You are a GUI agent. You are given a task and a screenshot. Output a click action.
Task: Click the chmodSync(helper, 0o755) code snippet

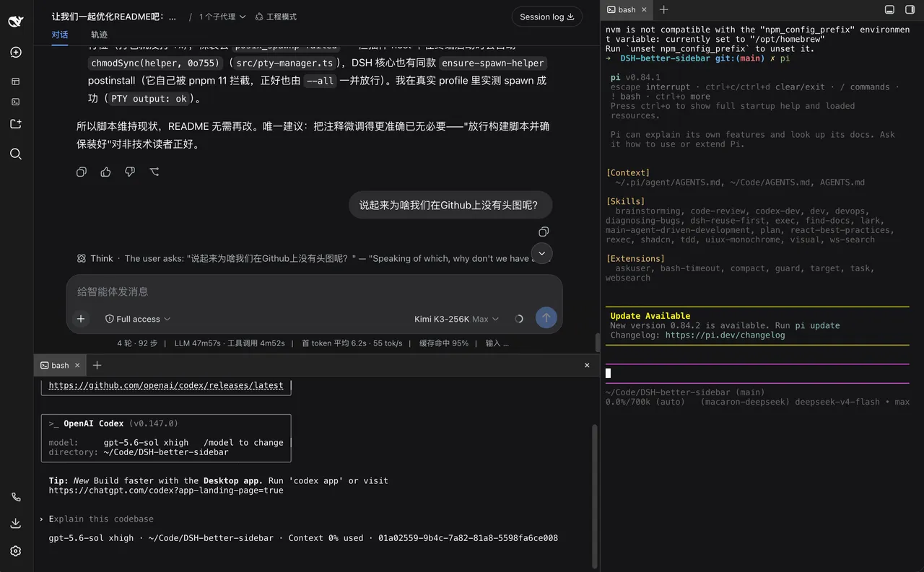pos(155,63)
